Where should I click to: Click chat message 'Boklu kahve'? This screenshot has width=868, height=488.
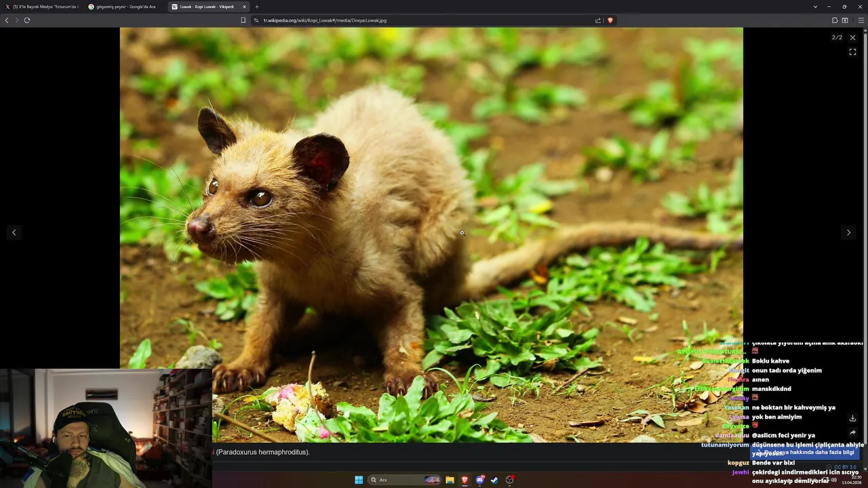coord(770,361)
